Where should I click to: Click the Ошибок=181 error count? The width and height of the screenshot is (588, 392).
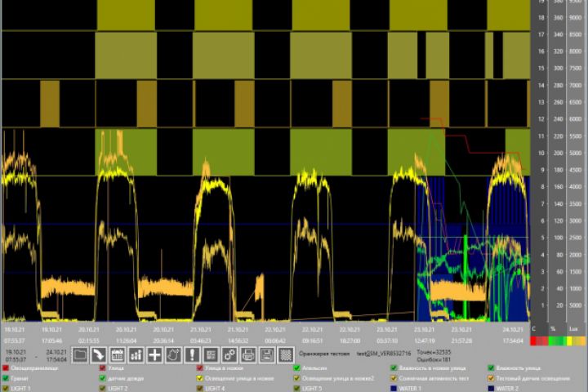pyautogui.click(x=433, y=359)
